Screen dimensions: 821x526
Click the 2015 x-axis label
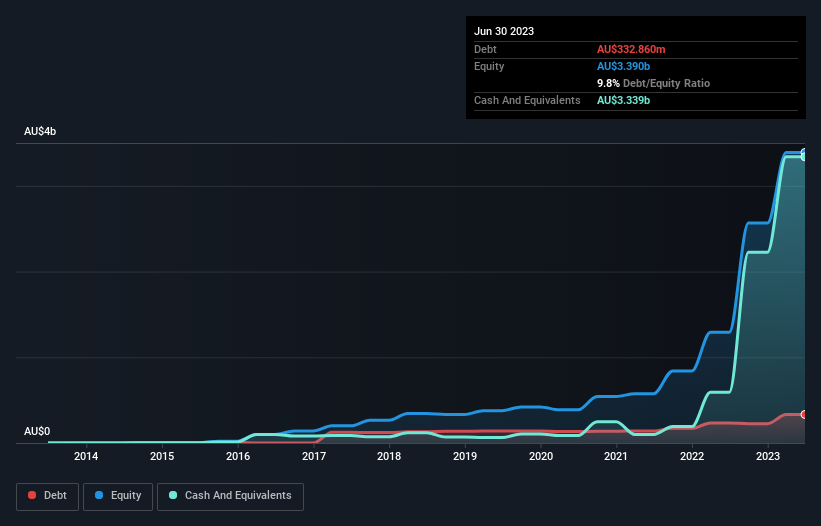(x=162, y=456)
